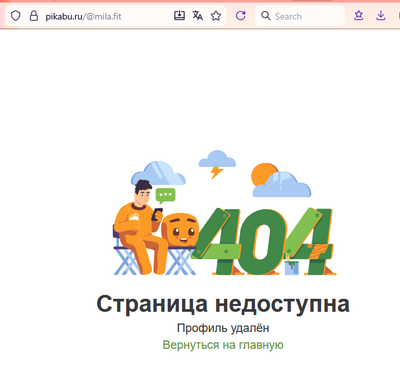Reload the page with the refresh icon

coord(241,15)
